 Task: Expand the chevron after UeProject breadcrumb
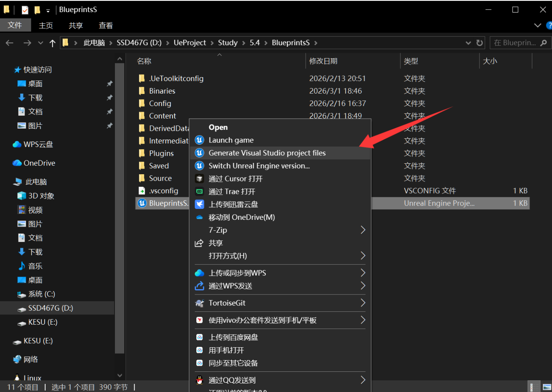212,43
